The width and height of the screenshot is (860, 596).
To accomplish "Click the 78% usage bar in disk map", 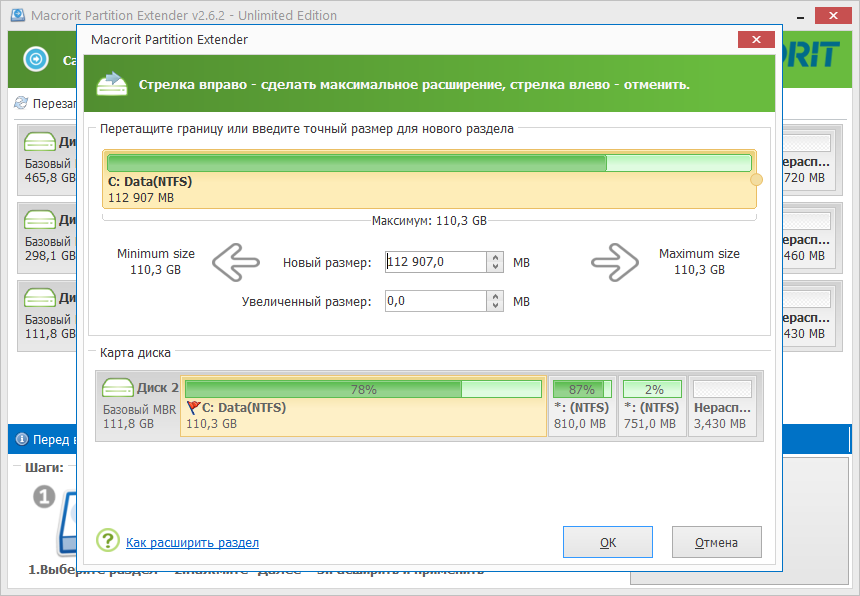I will 363,389.
